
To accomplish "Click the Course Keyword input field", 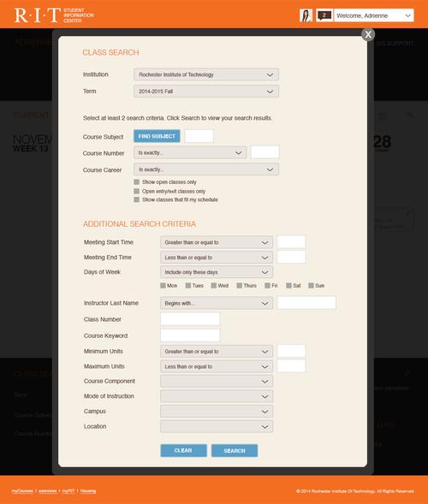I will (x=190, y=335).
